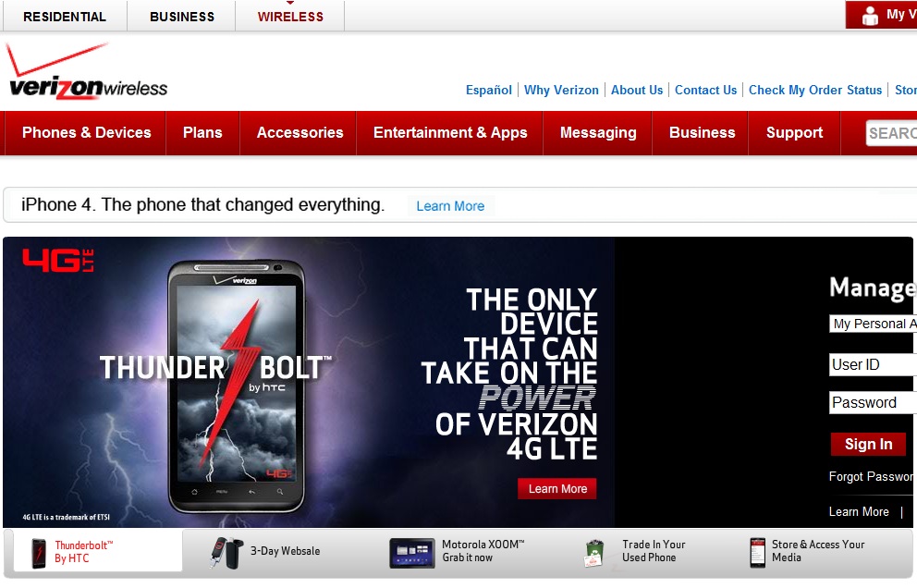Select the Thunderbolt by HTC phone thumbnail
Screen dimensions: 917x588
pos(39,553)
